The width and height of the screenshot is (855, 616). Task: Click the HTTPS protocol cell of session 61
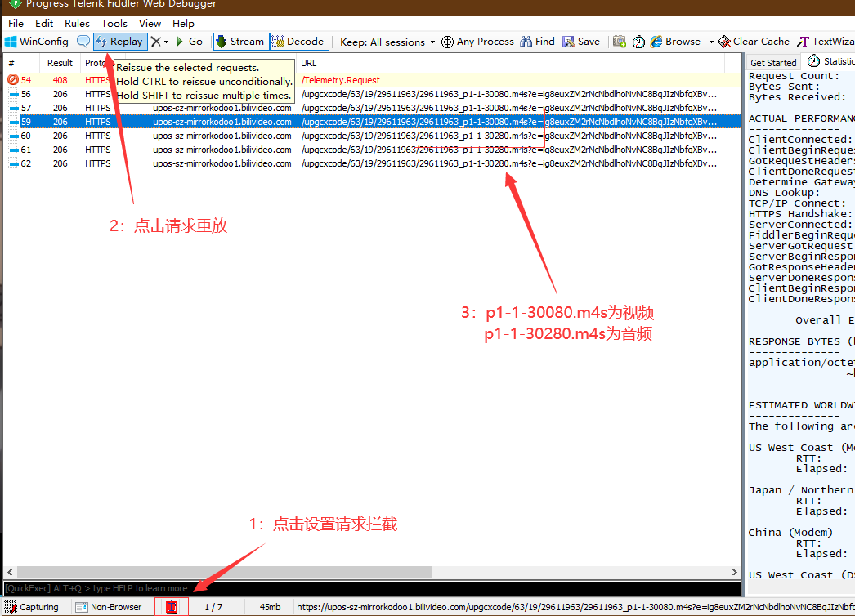pos(97,150)
